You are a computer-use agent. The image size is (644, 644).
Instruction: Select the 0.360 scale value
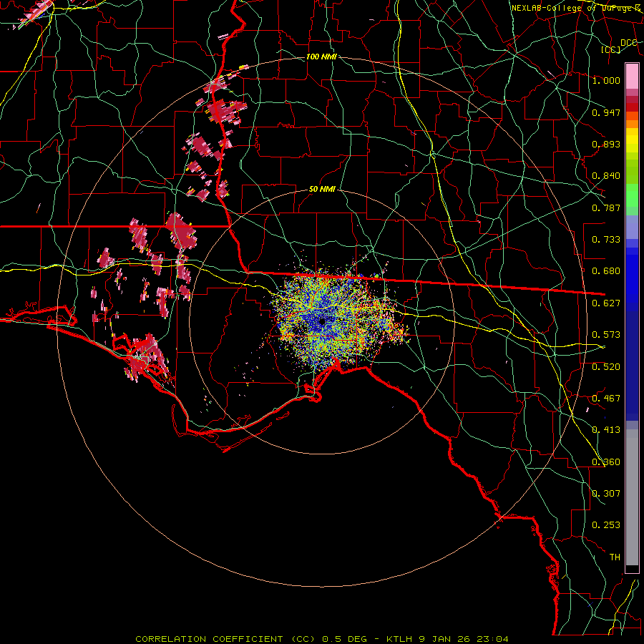tap(606, 462)
